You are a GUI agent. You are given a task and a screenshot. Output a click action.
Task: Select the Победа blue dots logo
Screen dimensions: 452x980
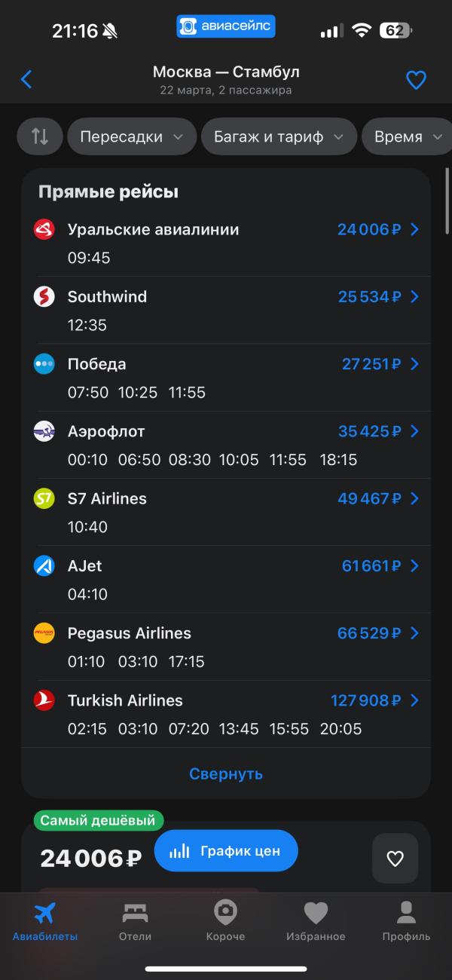44,364
